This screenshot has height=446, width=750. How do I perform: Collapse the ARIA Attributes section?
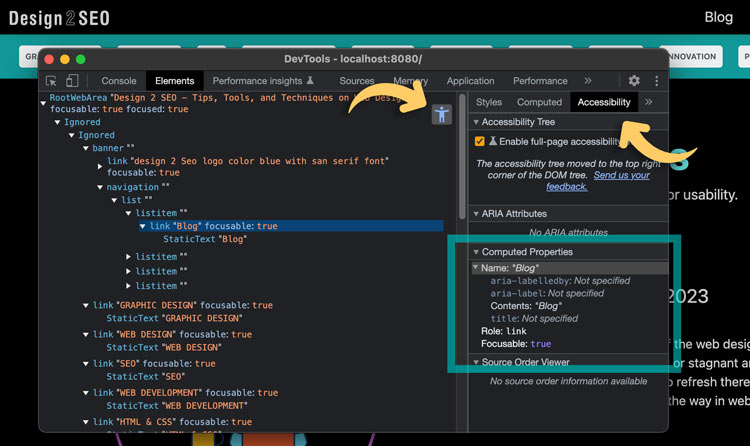[476, 214]
